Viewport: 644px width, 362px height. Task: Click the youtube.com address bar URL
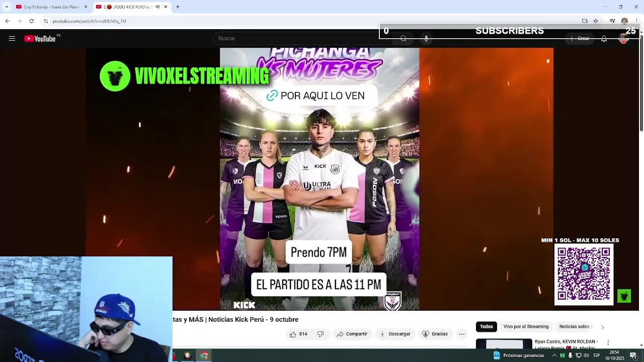tap(90, 21)
